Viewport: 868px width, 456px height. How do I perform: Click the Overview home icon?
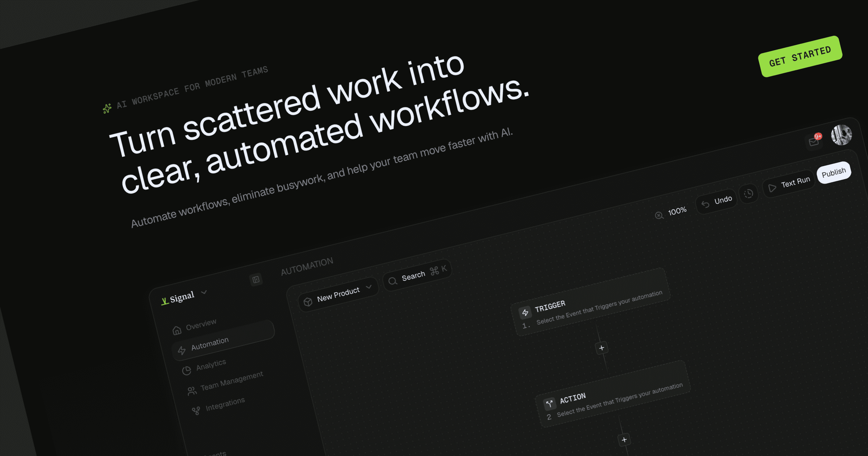pyautogui.click(x=177, y=330)
